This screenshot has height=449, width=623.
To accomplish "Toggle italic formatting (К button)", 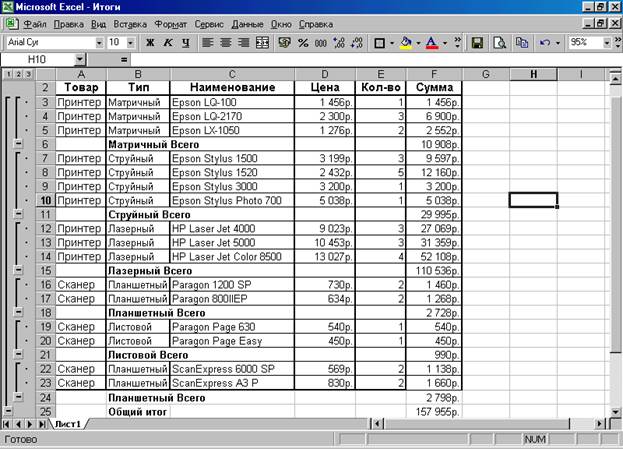I will (x=168, y=43).
